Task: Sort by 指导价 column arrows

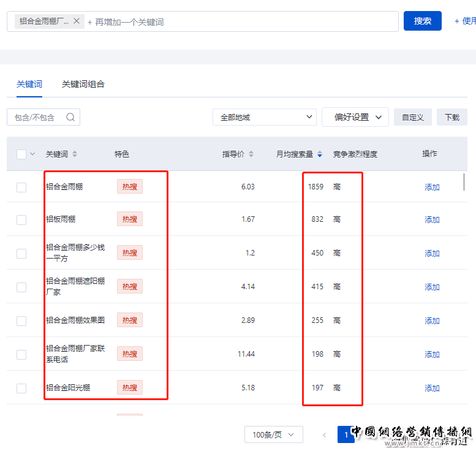Action: click(251, 154)
